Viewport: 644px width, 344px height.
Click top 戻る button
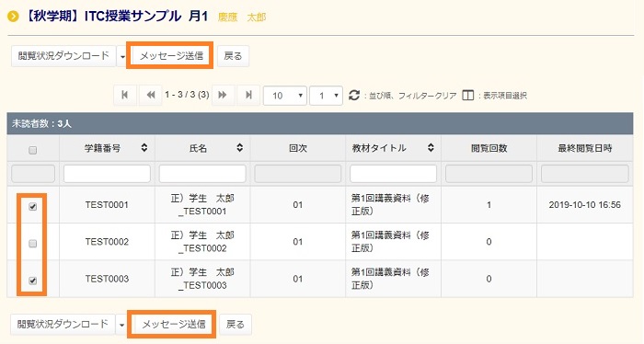click(x=233, y=56)
